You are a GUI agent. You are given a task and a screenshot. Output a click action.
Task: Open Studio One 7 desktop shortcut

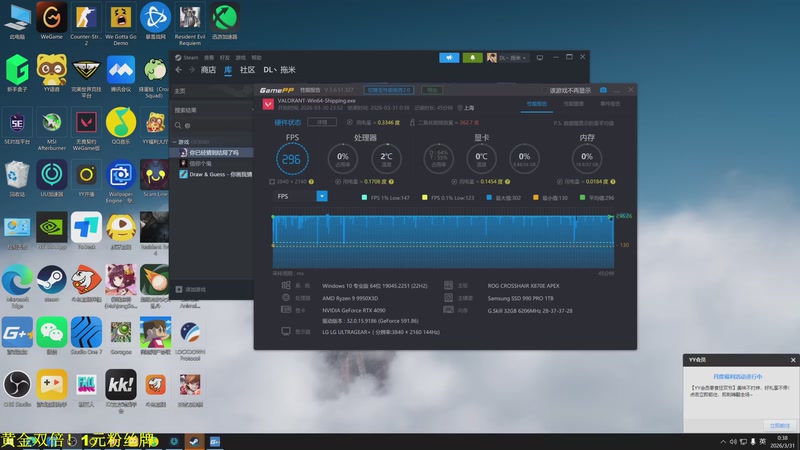pos(86,336)
